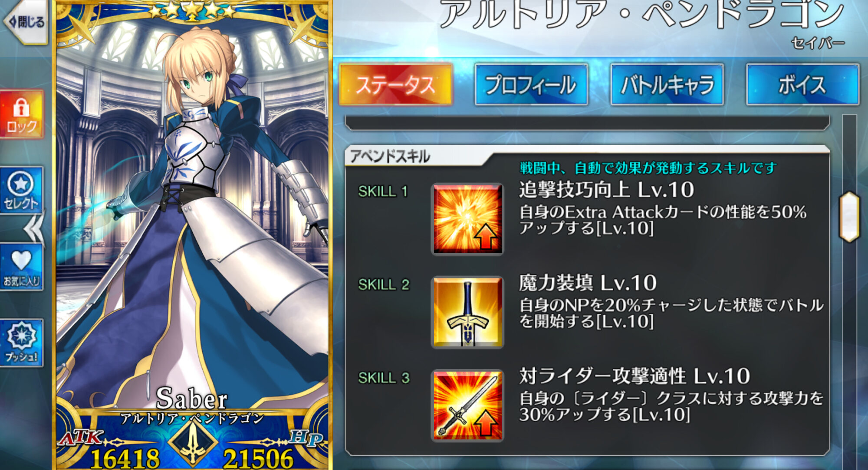The image size is (868, 470).
Task: Select the アペンドスキル section header
Action: click(390, 157)
